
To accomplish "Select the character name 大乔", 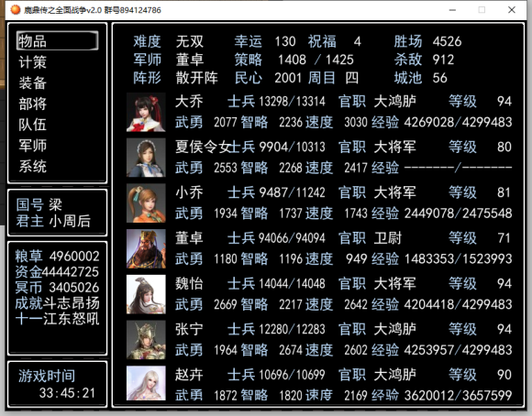I will (189, 102).
